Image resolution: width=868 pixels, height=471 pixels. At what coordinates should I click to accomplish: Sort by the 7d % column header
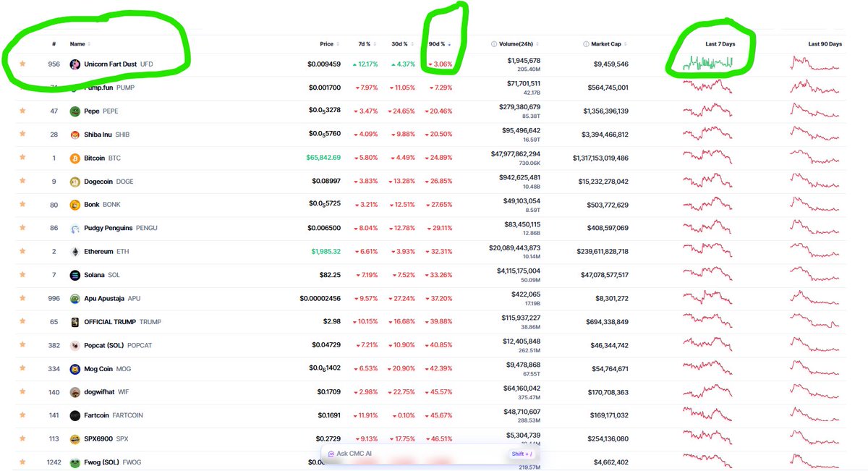pos(365,44)
